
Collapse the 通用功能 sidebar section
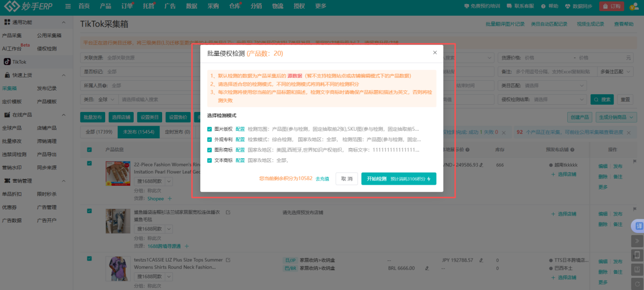pyautogui.click(x=64, y=22)
